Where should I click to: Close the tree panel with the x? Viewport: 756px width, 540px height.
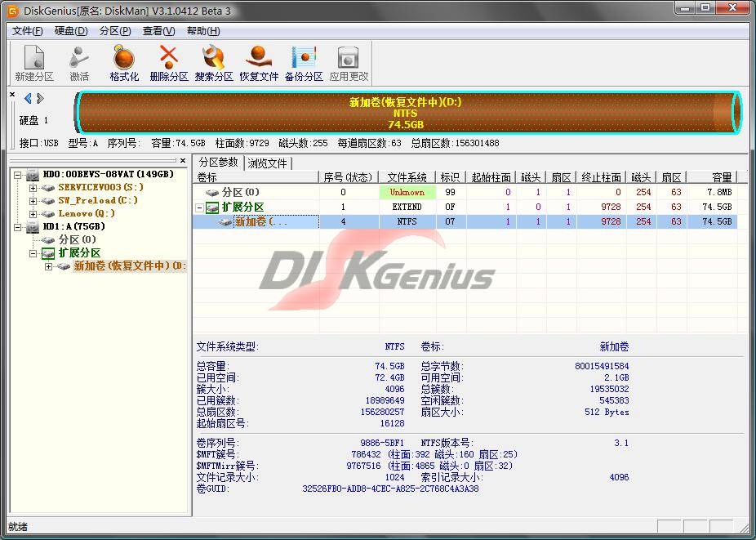(x=183, y=160)
